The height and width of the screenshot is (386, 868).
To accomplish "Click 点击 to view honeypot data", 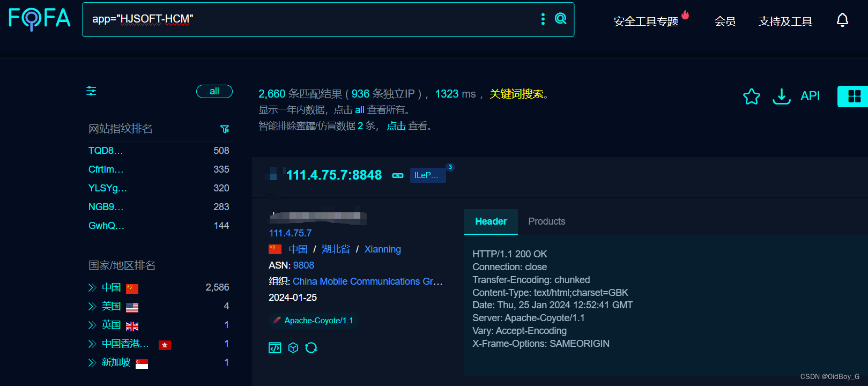I will (396, 126).
